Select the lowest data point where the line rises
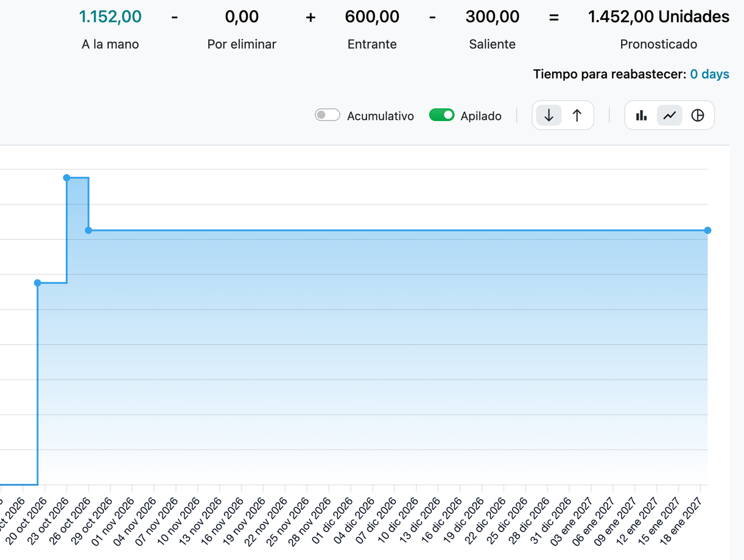The width and height of the screenshot is (744, 560). tap(38, 283)
